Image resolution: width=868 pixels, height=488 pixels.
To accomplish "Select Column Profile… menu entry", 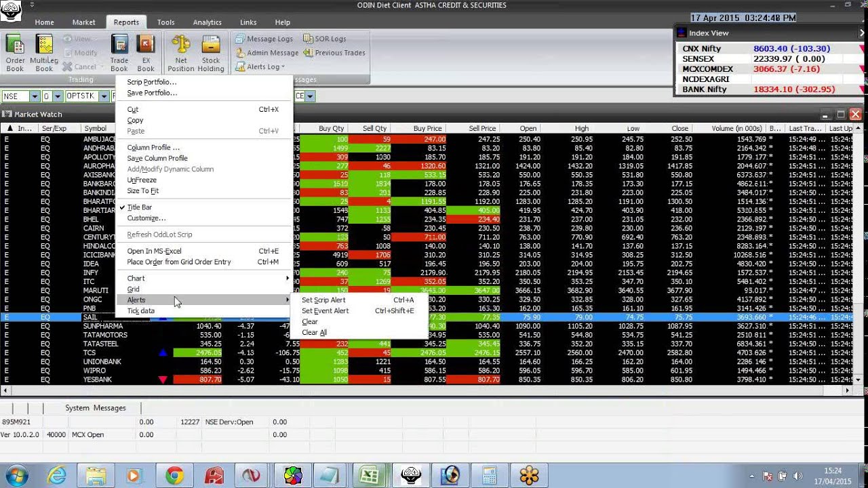I will point(203,148).
